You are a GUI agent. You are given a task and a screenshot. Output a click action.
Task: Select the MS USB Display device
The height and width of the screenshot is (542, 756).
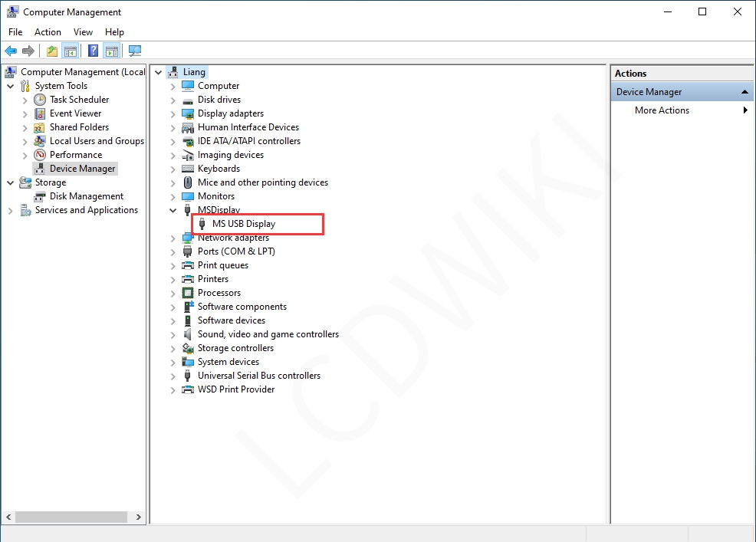point(244,224)
